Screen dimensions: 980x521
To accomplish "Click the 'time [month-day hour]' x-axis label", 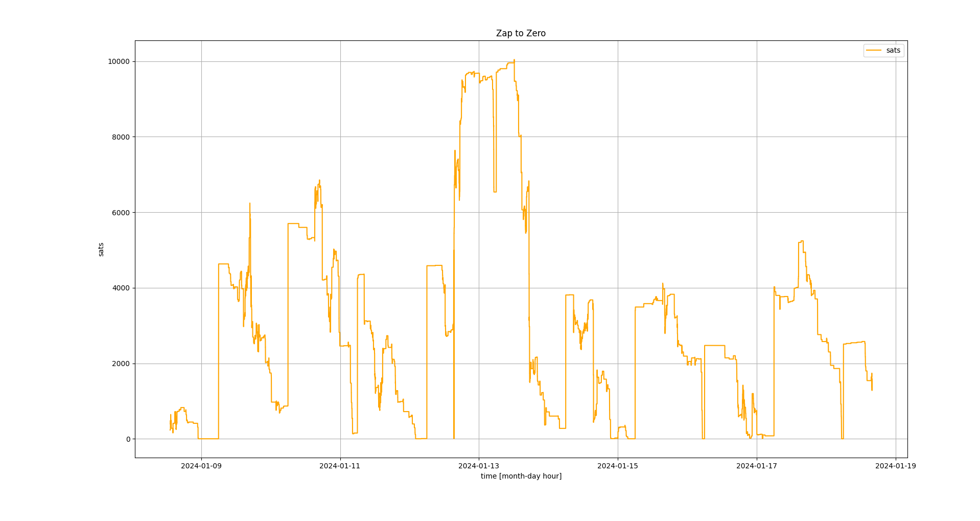I will pyautogui.click(x=521, y=476).
